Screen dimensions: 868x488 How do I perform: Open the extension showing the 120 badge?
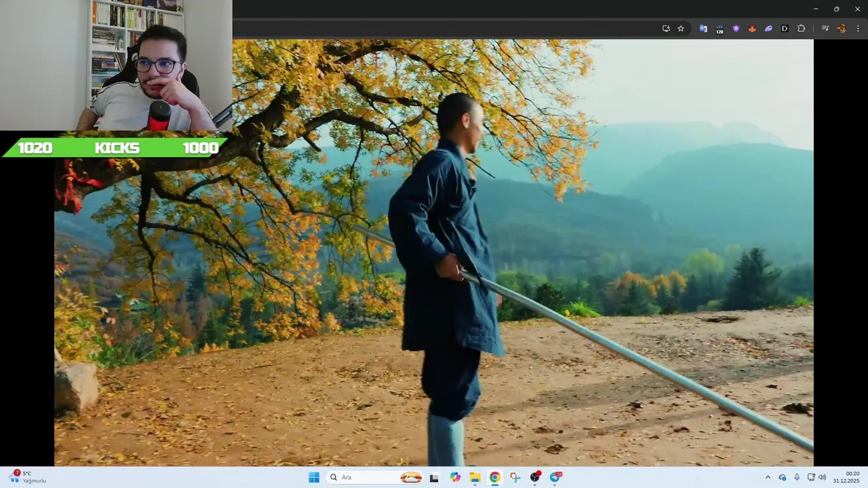click(719, 28)
